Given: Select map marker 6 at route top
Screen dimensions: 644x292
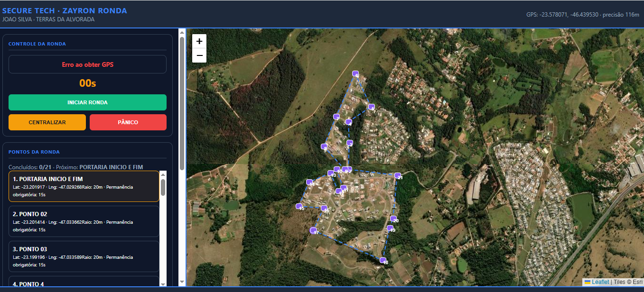Looking at the screenshot, I should (355, 74).
